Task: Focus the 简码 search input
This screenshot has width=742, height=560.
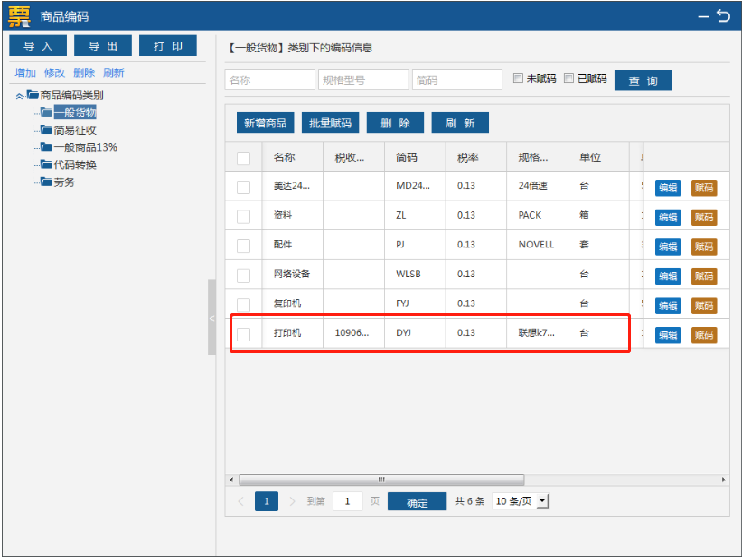Action: (457, 79)
